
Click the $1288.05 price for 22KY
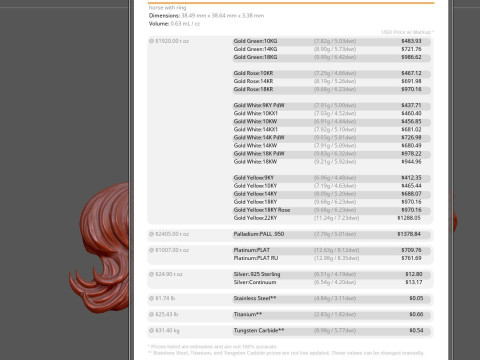tap(409, 218)
